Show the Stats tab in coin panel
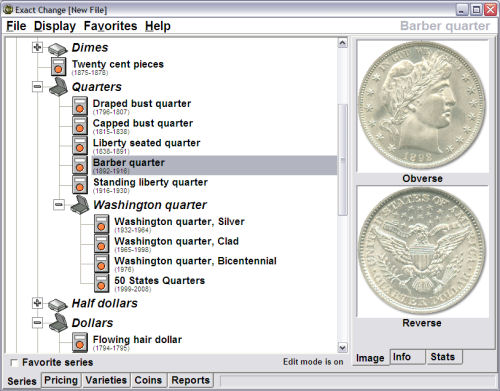The height and width of the screenshot is (391, 500). (444, 357)
